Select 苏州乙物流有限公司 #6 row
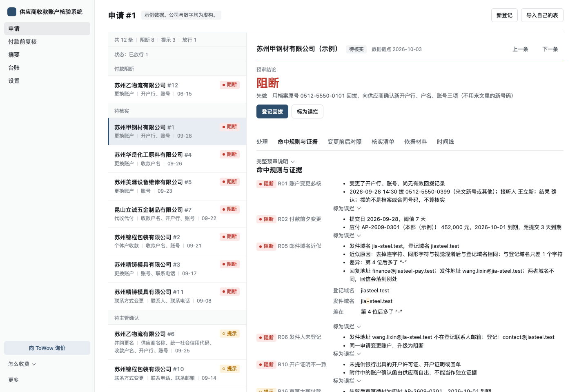Screen dimensions: 588x392 pyautogui.click(x=177, y=342)
